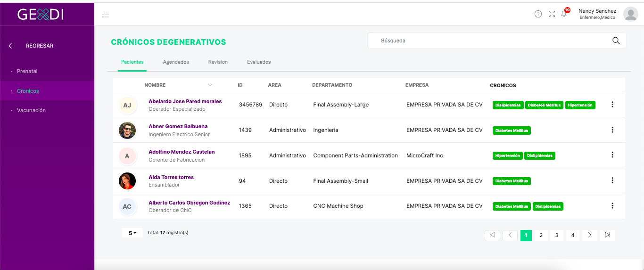This screenshot has height=270, width=644.
Task: Click the Búsqueda search field
Action: pyautogui.click(x=497, y=41)
